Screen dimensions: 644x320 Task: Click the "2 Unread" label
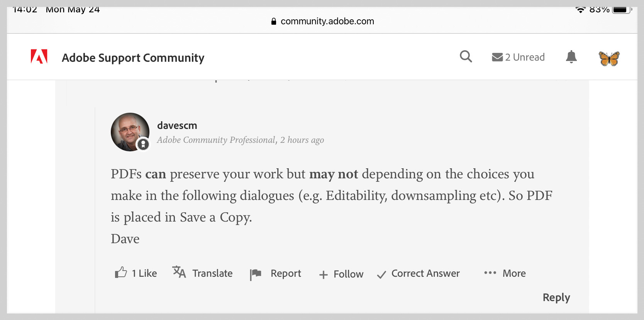525,57
